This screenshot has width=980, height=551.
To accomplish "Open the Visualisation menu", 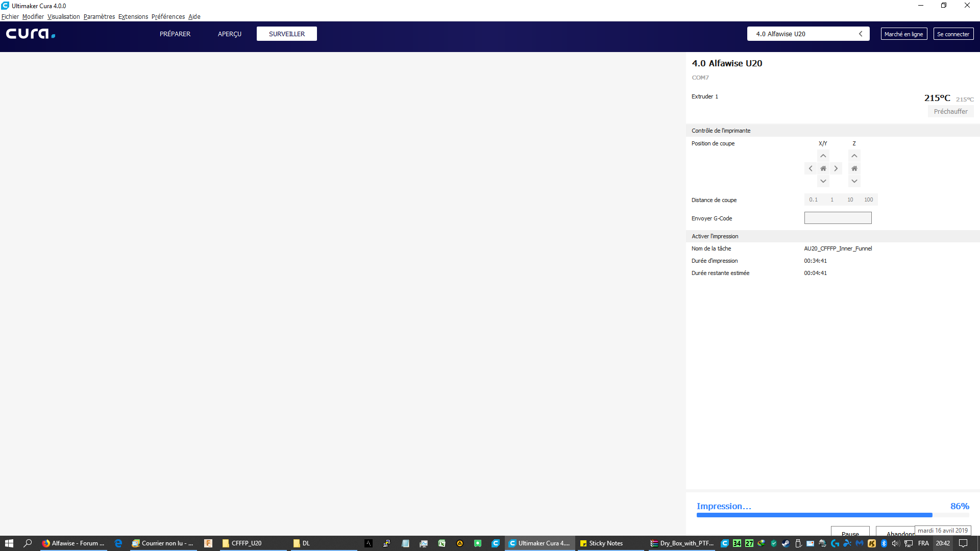I will pyautogui.click(x=64, y=16).
